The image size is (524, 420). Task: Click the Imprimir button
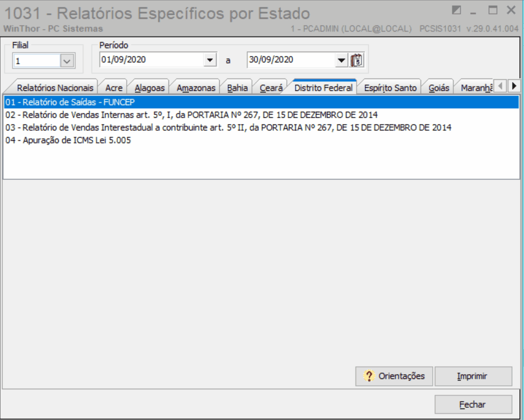[473, 376]
